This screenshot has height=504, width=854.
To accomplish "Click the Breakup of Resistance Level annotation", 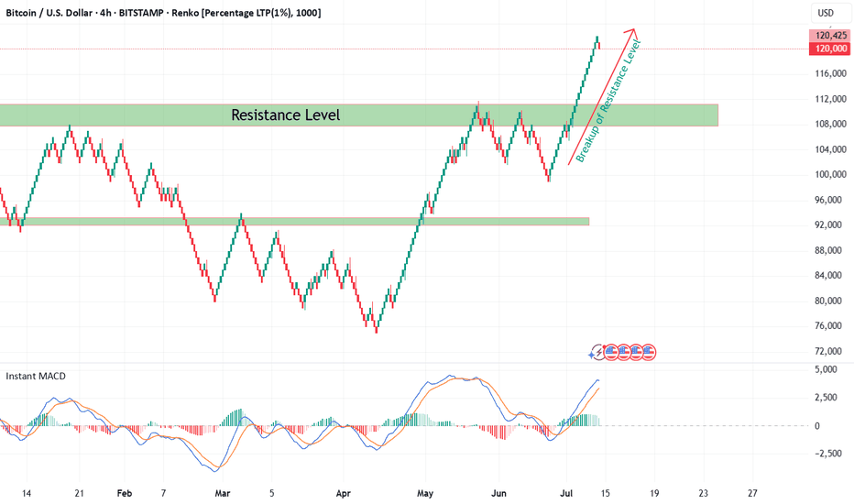I will click(x=608, y=102).
